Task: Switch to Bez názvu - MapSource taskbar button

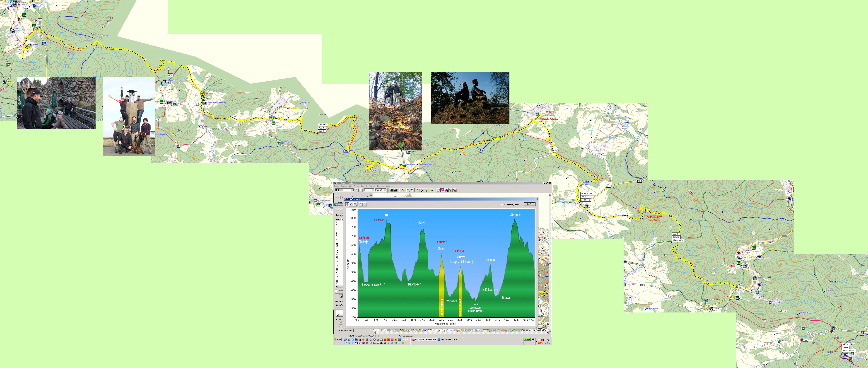Action: pyautogui.click(x=424, y=340)
